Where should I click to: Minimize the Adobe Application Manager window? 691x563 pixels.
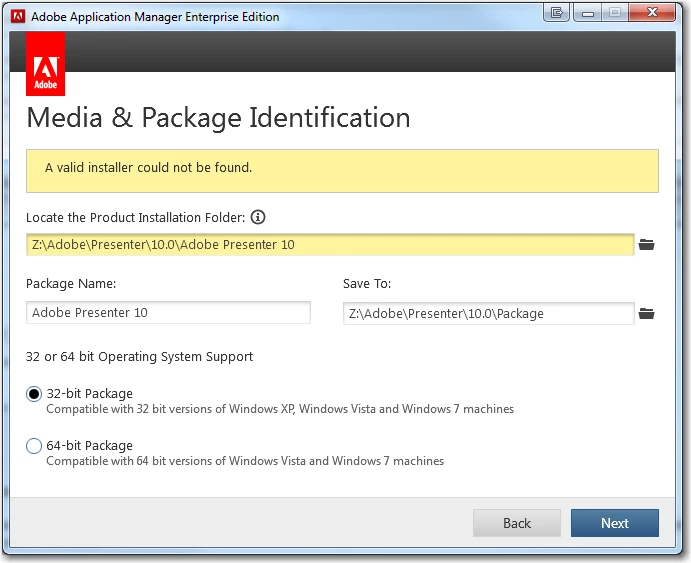click(x=587, y=12)
